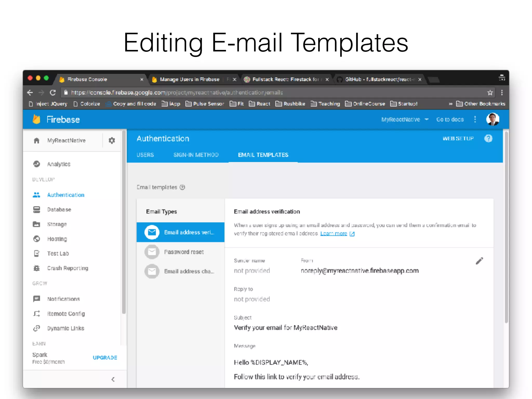Click the Spark plan label

(x=40, y=355)
